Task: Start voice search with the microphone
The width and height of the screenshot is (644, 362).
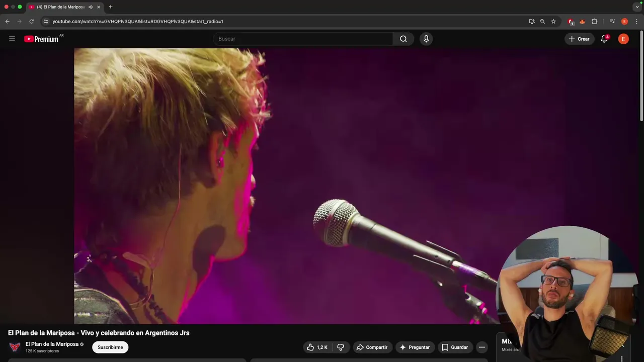Action: coord(426,39)
